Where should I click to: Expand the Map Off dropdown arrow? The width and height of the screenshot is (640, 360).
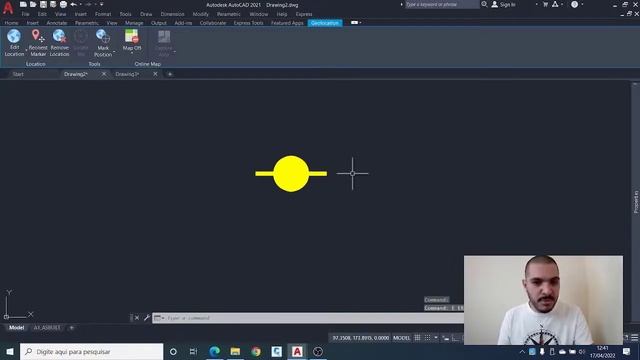pos(132,53)
